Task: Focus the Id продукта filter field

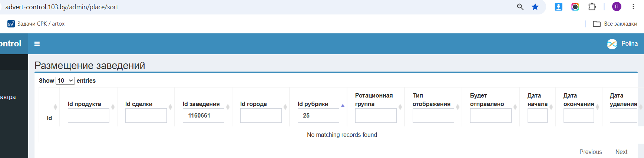Action: 89,116
